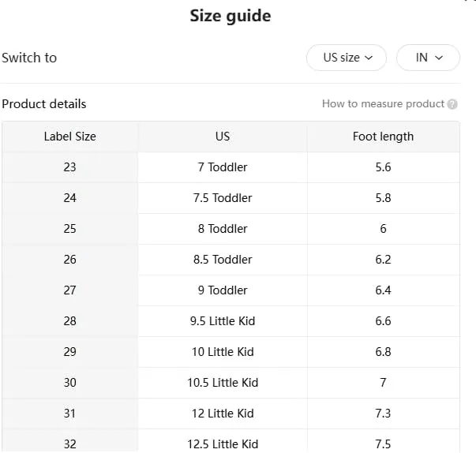Image resolution: width=476 pixels, height=453 pixels.
Task: Select the 10.5 Little Kid cell
Action: (223, 383)
